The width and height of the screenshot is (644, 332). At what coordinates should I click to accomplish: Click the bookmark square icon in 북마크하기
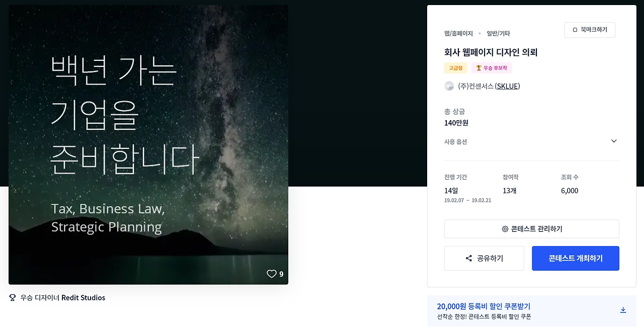tap(575, 30)
